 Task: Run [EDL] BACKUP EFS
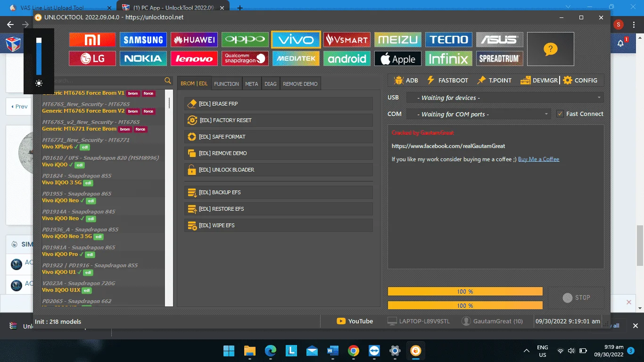(x=278, y=192)
